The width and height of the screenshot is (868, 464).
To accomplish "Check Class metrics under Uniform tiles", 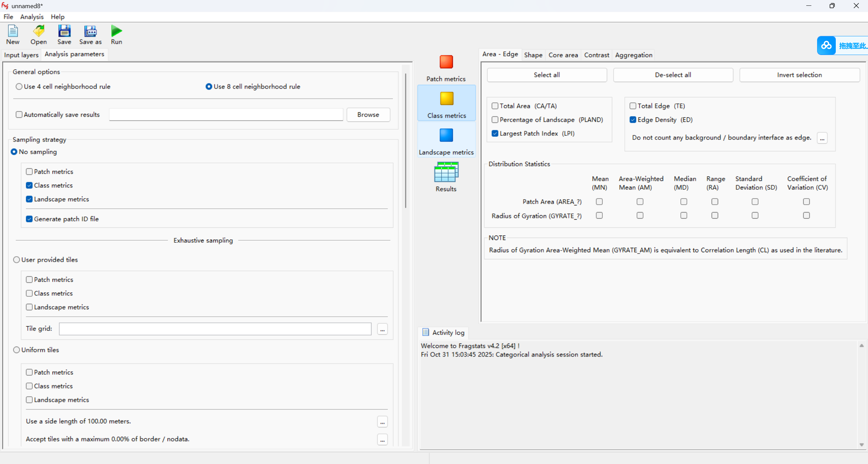I will coord(29,386).
